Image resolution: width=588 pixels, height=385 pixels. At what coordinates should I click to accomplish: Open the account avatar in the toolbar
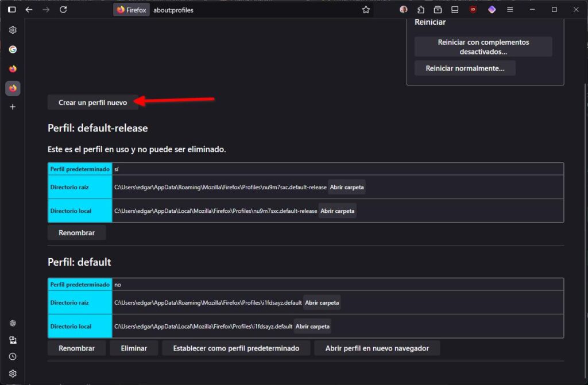click(x=404, y=10)
